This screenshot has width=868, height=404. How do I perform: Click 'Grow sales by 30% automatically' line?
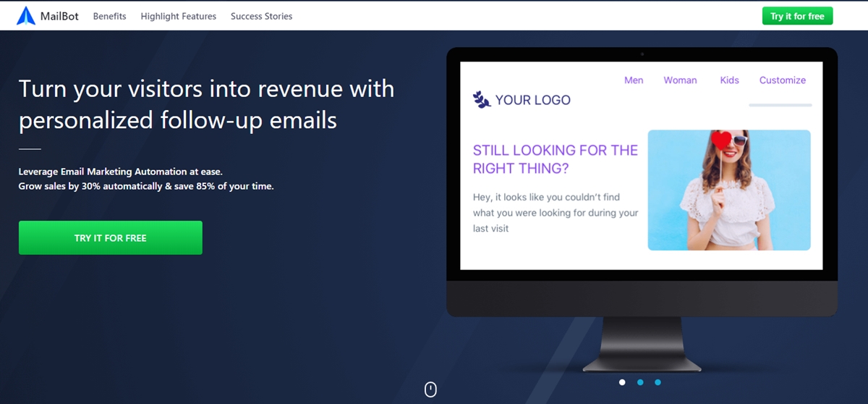[146, 186]
